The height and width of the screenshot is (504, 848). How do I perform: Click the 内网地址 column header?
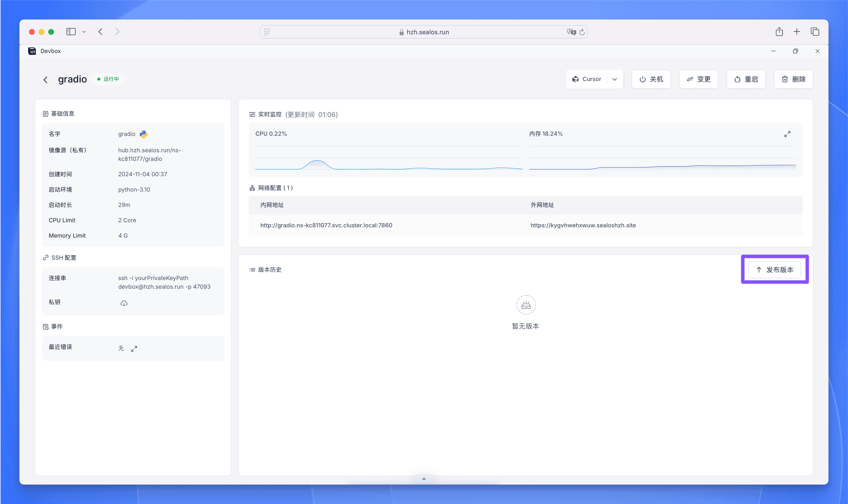pos(272,205)
